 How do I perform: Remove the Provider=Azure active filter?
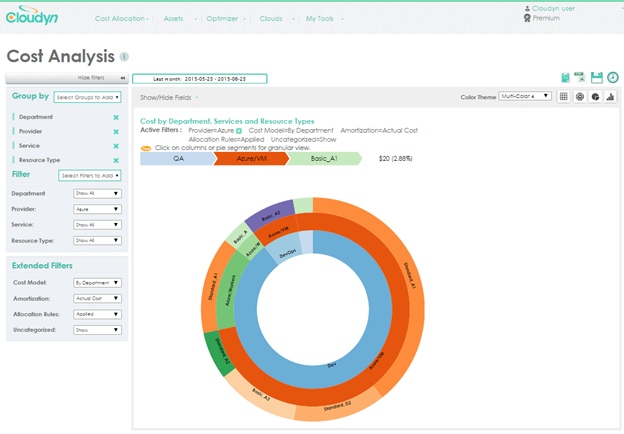click(239, 131)
